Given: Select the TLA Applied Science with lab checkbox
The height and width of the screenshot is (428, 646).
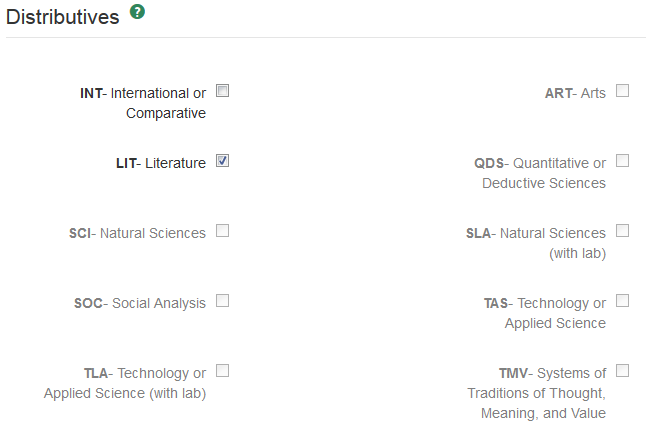Looking at the screenshot, I should coord(223,371).
